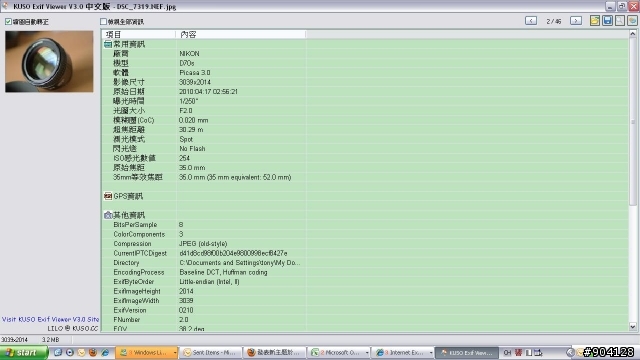Select the 2010:04:17 02:56:21 date value
This screenshot has width=640, height=360.
tap(208, 91)
